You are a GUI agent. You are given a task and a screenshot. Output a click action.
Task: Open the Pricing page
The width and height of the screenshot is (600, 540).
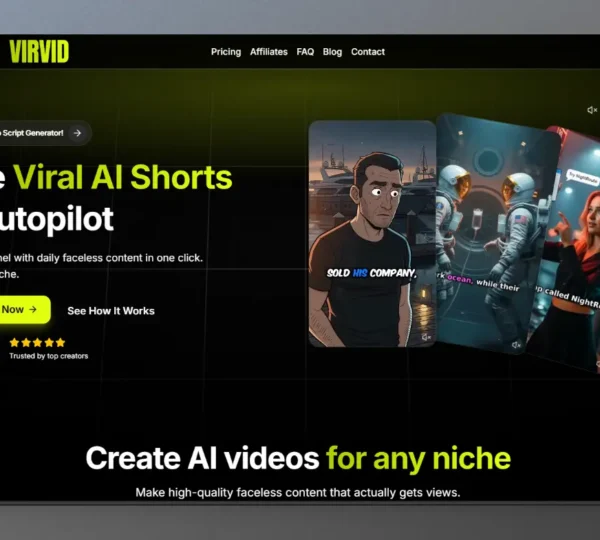[226, 52]
